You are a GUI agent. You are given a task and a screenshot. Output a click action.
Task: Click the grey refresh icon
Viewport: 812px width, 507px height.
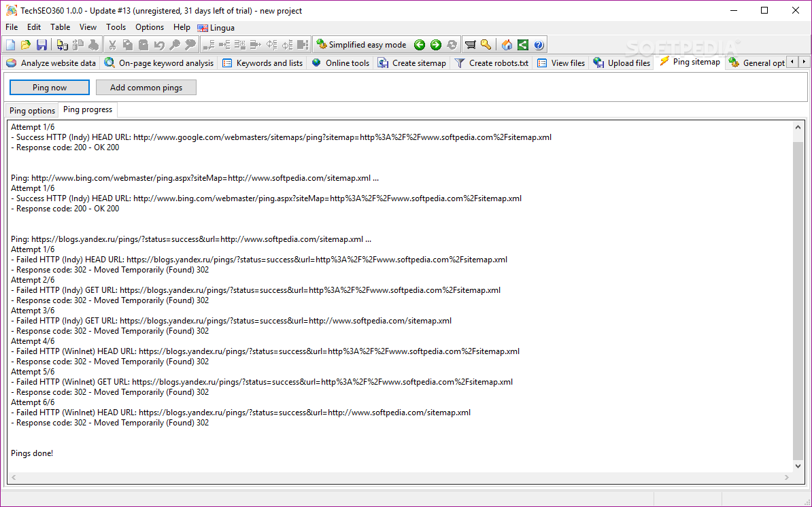tap(452, 45)
